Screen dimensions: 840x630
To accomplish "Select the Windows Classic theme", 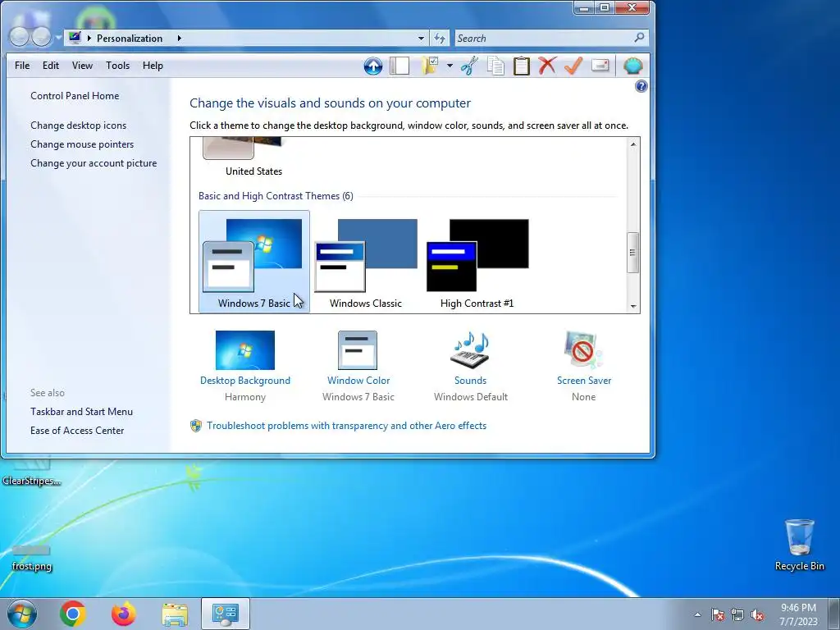I will (365, 262).
